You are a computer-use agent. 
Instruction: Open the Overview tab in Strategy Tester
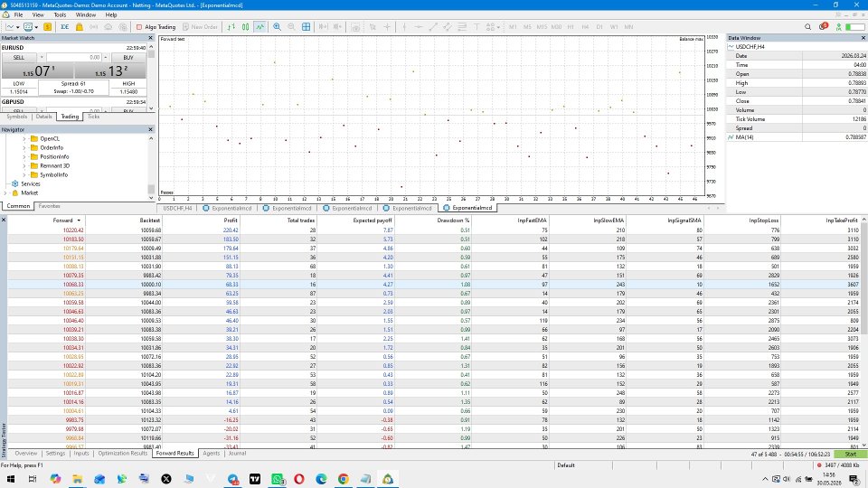25,453
